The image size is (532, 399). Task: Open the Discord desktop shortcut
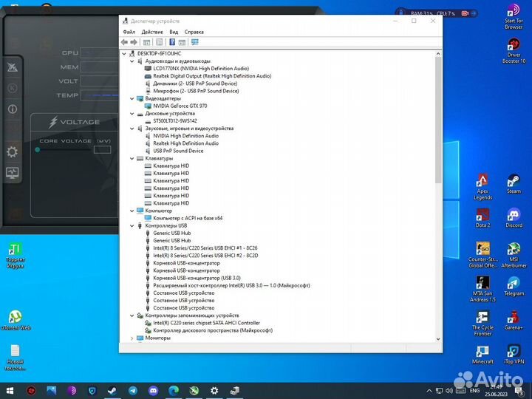[x=514, y=218]
